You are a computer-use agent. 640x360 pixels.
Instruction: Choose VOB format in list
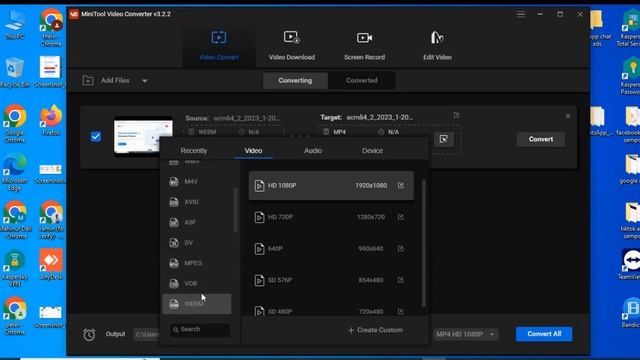click(x=197, y=283)
